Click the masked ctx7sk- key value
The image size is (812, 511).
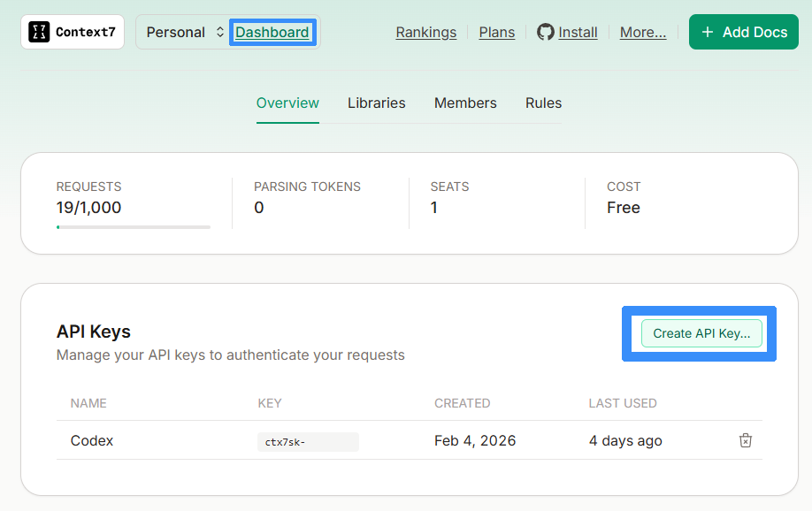tap(307, 441)
